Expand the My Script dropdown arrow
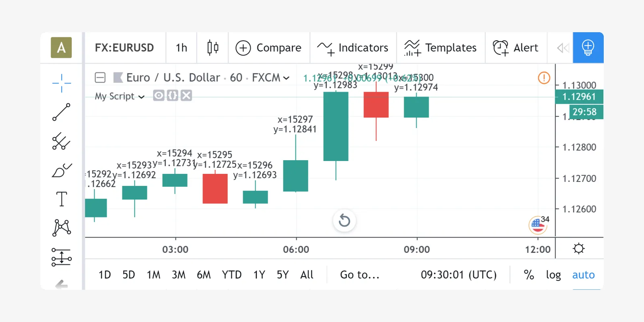 141,97
